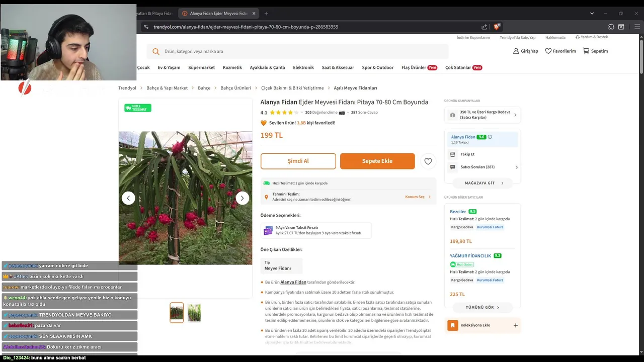Open the Süpermarket category menu
Screen dimensions: 644x362
202,67
